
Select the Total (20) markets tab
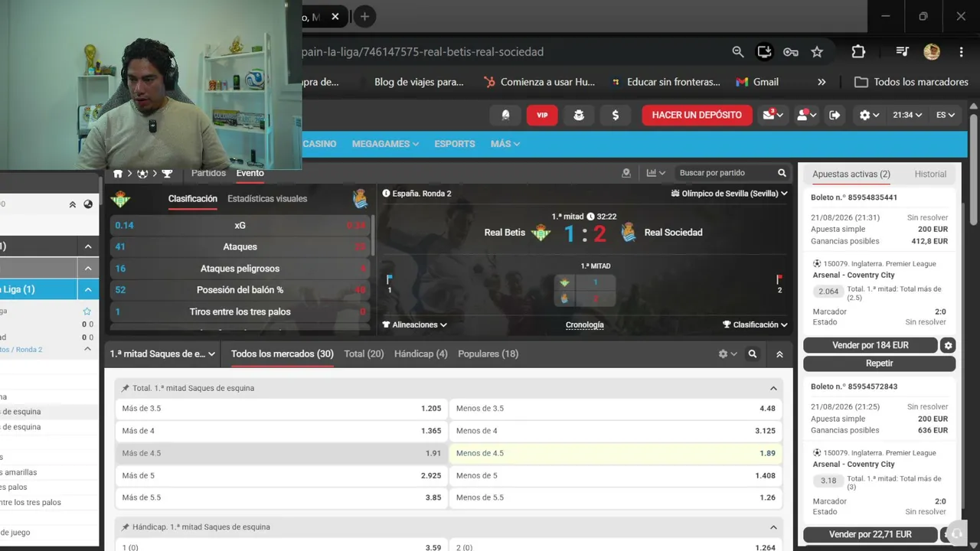pos(364,354)
